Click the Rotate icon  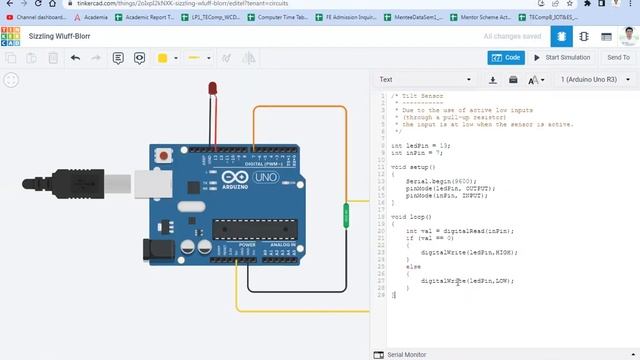coord(227,58)
